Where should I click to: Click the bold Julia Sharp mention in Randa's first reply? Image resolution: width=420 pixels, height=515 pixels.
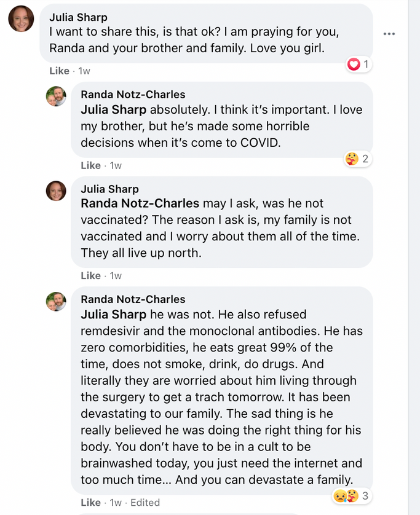click(x=113, y=110)
